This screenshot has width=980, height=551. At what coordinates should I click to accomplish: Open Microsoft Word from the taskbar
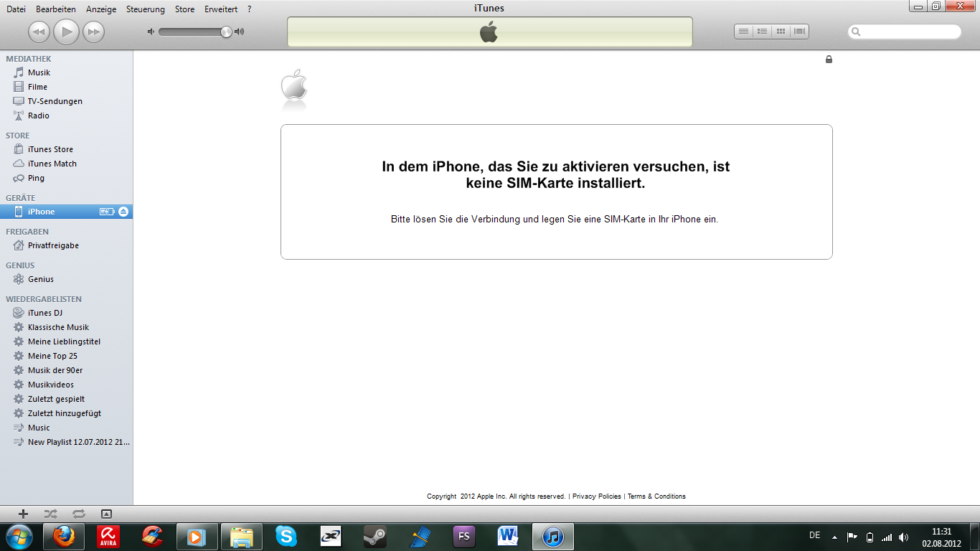[508, 537]
